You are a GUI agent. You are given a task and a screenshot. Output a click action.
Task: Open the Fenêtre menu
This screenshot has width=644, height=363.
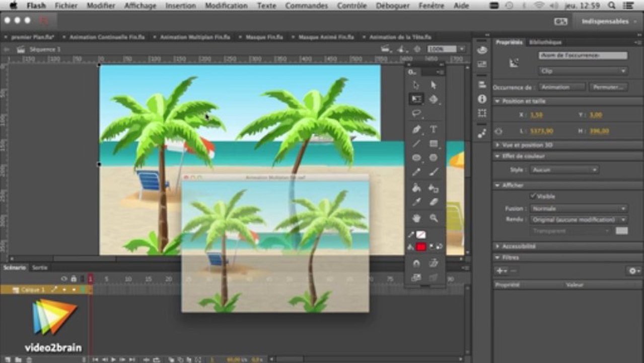[432, 6]
